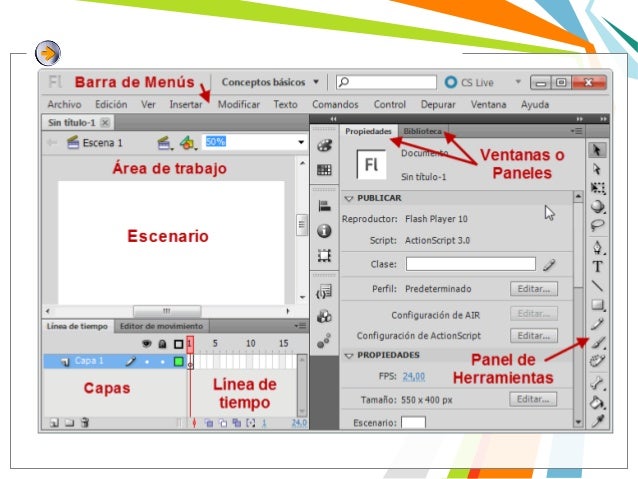The height and width of the screenshot is (479, 638).
Task: Select the Eyedropper tool
Action: (597, 421)
